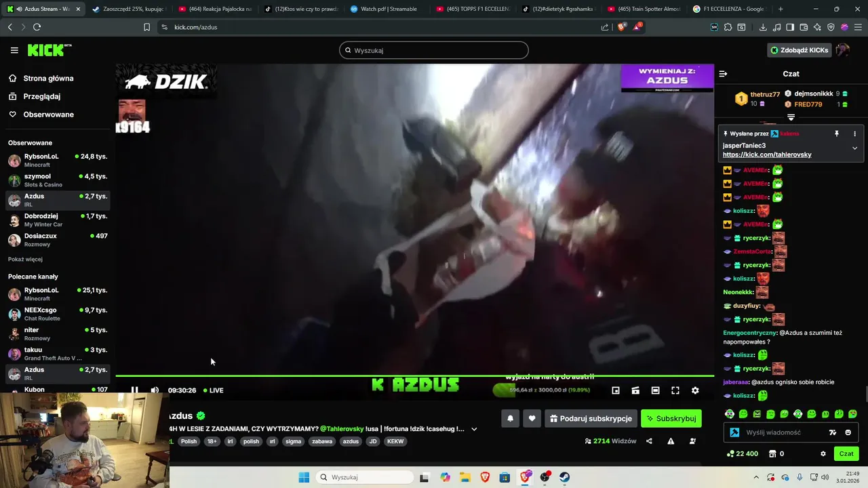Open Steam from the taskbar
868x488 pixels.
point(564,477)
